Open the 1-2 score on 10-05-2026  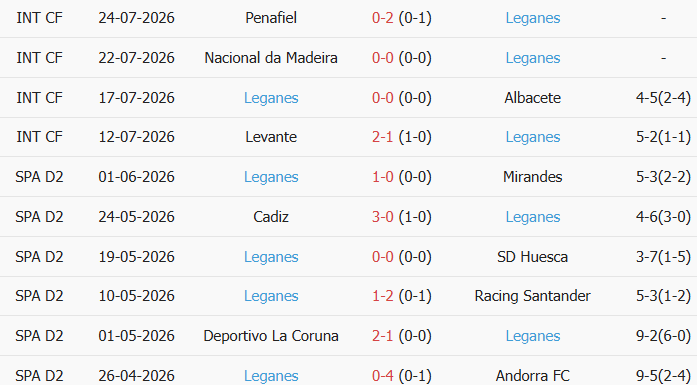coord(382,296)
